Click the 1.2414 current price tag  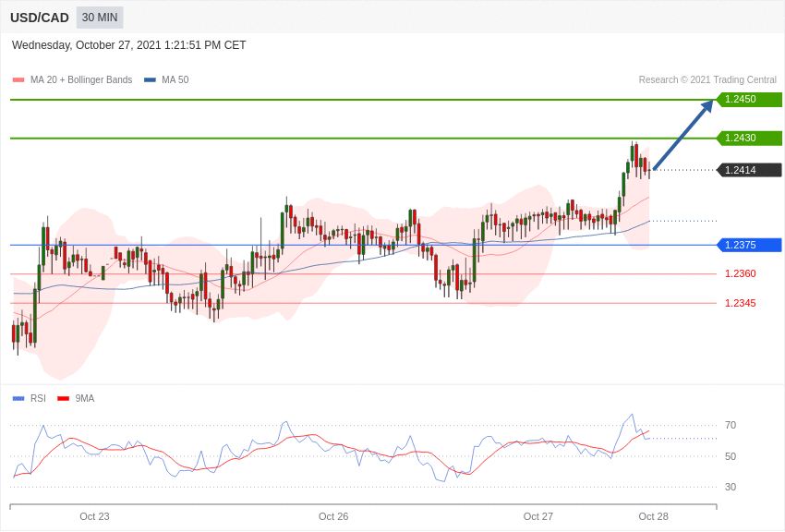point(749,170)
